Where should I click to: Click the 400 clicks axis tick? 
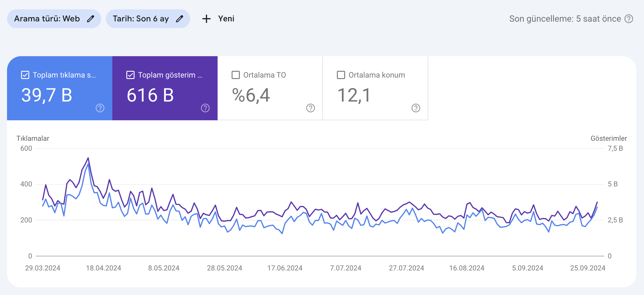pos(26,184)
